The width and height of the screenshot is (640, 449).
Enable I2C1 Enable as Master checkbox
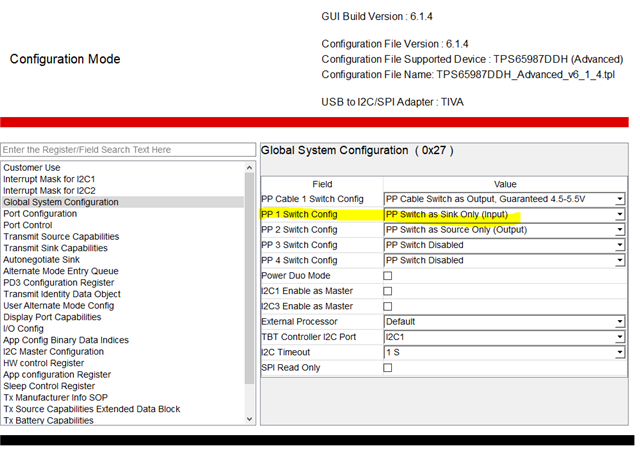click(388, 291)
